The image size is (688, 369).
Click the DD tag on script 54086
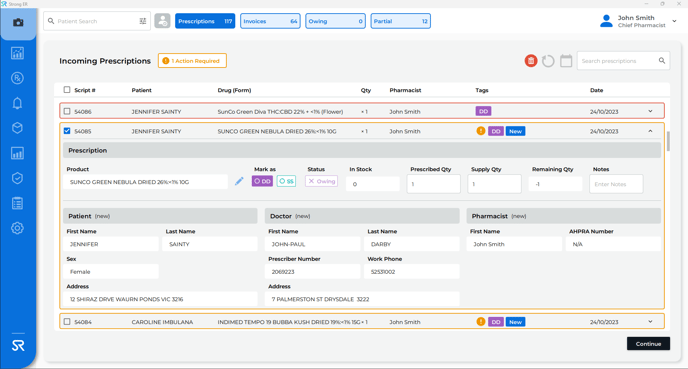(x=484, y=111)
